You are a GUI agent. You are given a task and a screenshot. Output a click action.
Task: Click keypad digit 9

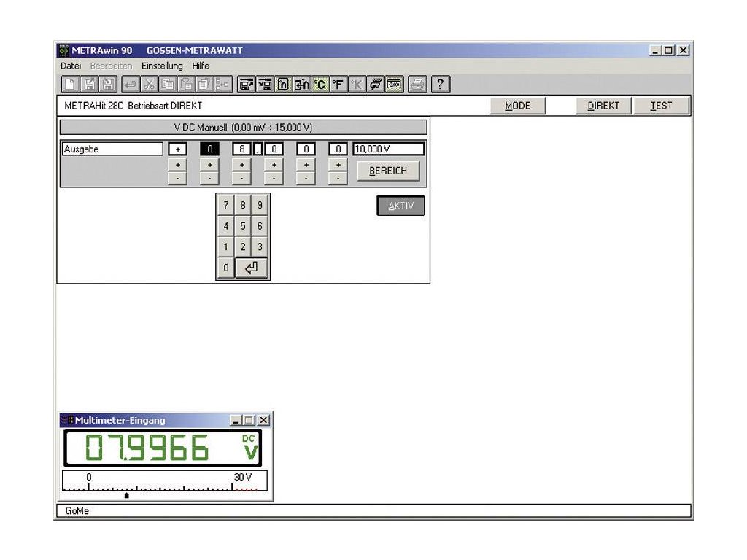click(x=260, y=205)
